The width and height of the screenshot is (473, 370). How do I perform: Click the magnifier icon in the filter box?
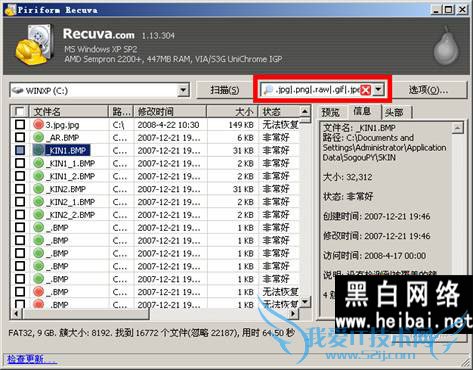click(268, 90)
